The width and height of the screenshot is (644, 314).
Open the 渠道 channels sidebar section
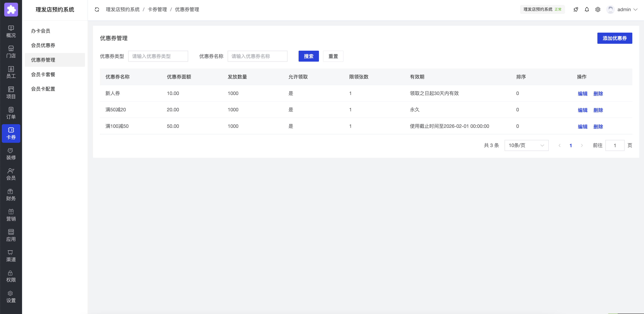11,256
